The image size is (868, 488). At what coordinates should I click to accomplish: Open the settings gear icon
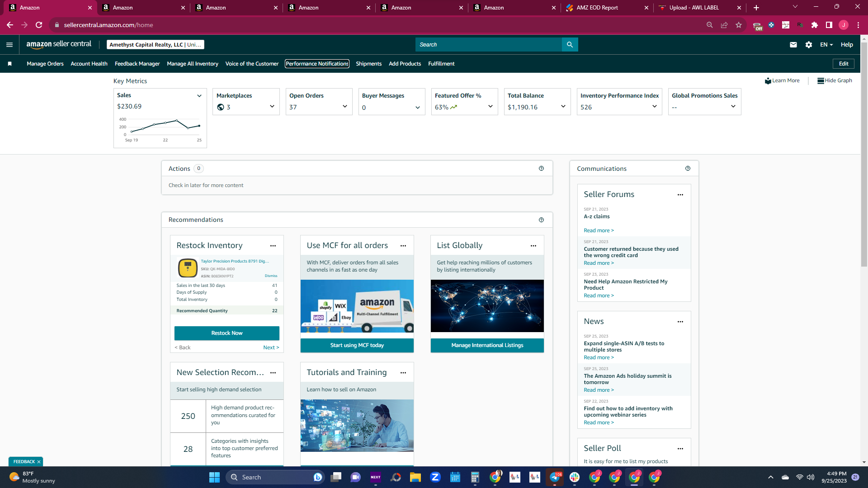[809, 45]
